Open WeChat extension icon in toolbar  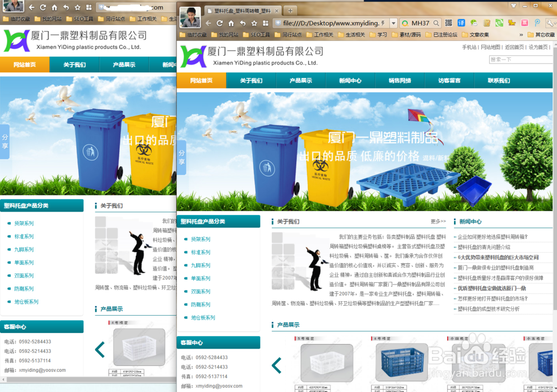pos(474,23)
